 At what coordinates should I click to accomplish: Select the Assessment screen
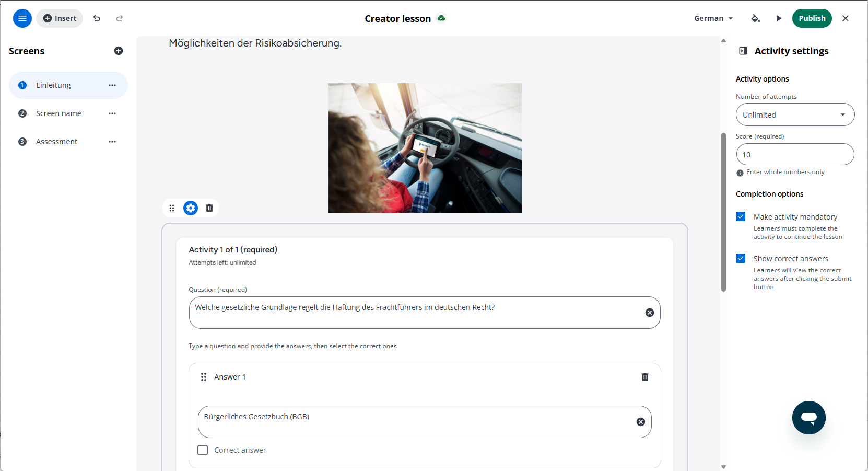pyautogui.click(x=68, y=142)
